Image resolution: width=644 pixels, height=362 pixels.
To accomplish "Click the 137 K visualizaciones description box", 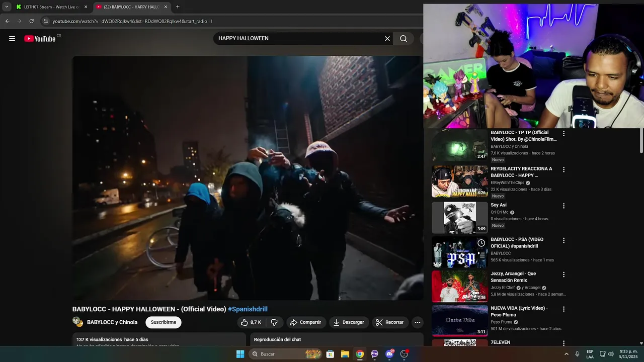I will click(x=159, y=340).
